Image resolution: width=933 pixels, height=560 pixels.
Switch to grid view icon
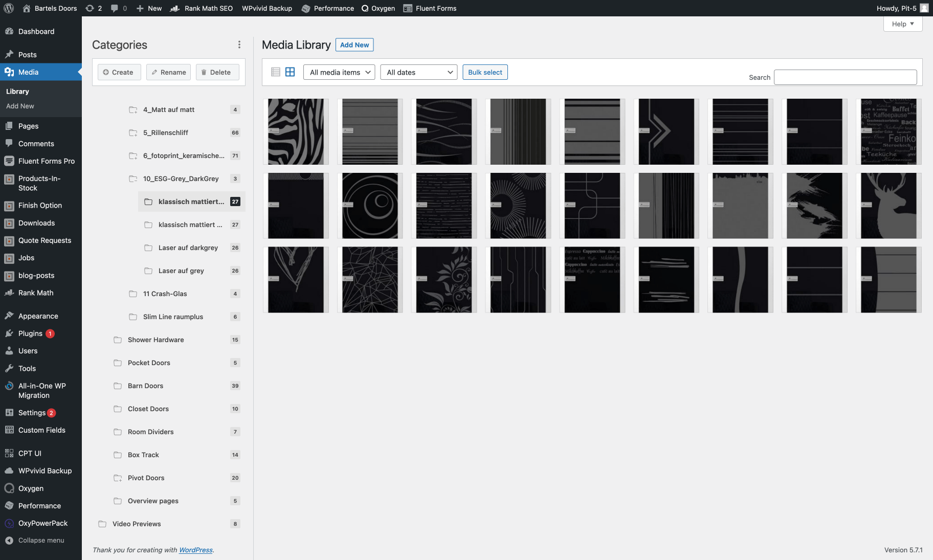290,72
